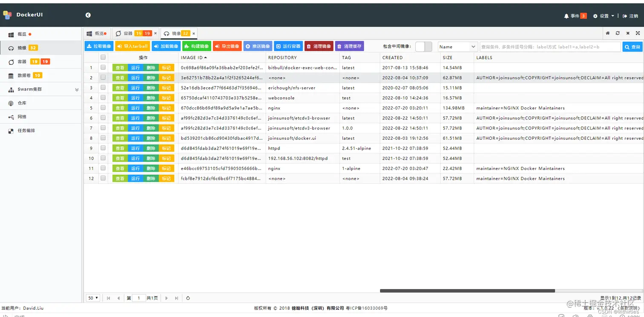Open 概览 in the sidebar

pos(40,34)
